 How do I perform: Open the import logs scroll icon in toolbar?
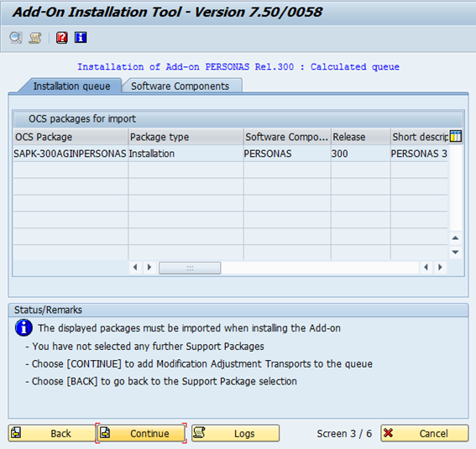35,38
